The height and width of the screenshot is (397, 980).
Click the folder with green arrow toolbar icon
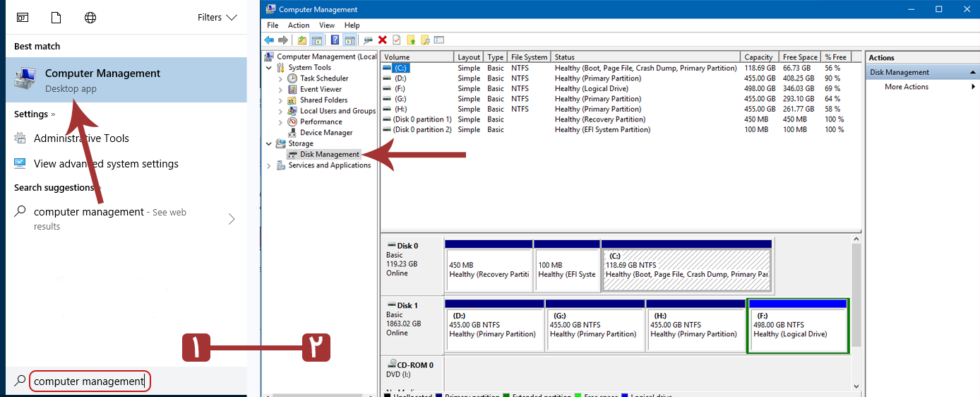[x=411, y=40]
